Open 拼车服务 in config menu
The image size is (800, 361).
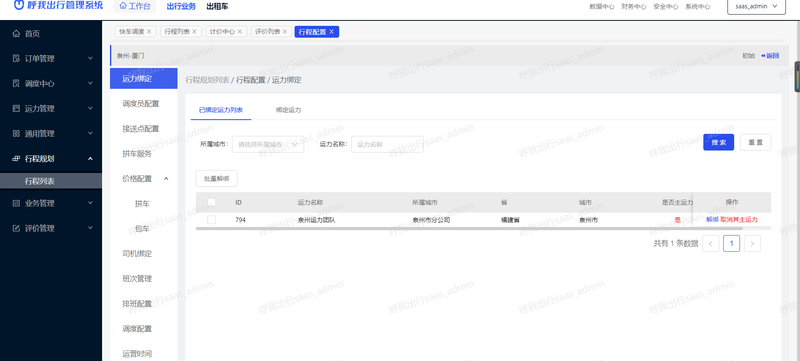coord(137,154)
